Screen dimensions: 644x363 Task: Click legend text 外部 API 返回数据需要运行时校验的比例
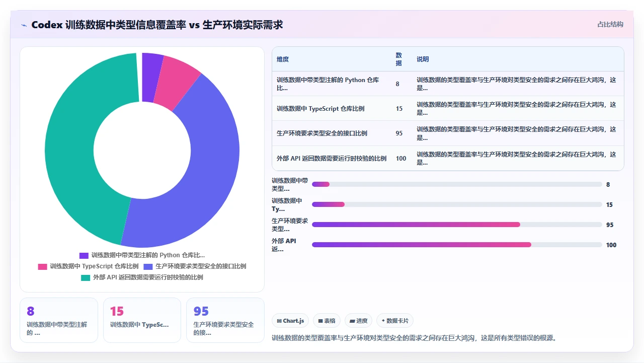coord(148,277)
